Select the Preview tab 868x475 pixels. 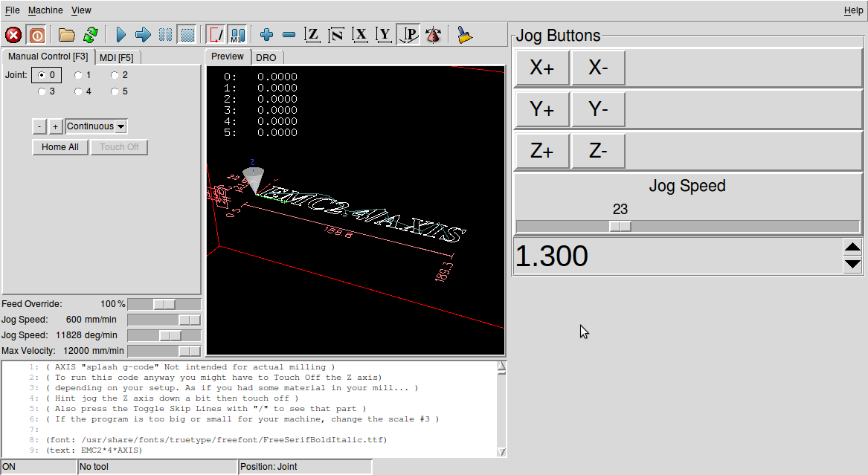coord(228,56)
